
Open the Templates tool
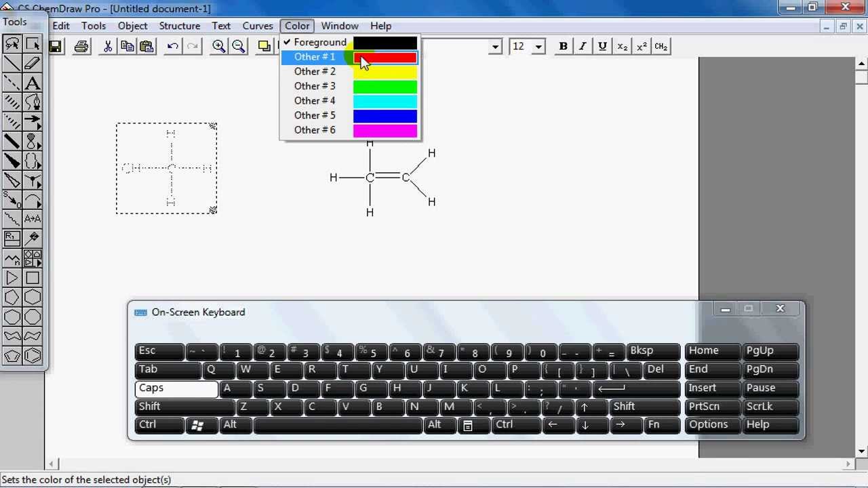pyautogui.click(x=32, y=258)
